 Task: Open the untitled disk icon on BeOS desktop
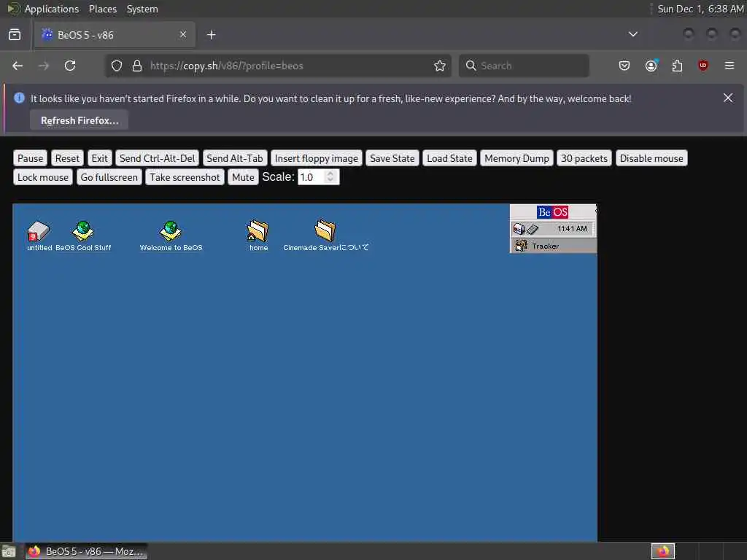tap(39, 231)
